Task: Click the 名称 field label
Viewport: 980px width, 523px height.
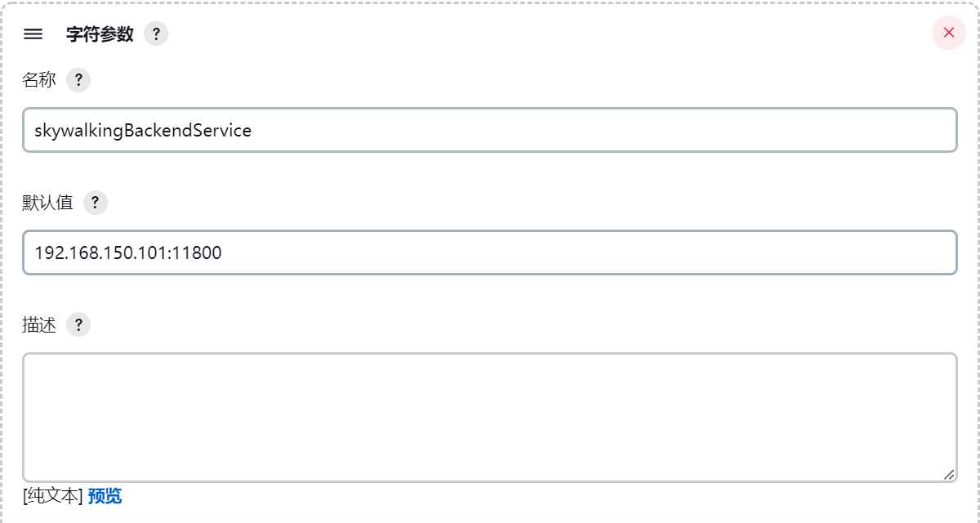Action: pos(39,80)
